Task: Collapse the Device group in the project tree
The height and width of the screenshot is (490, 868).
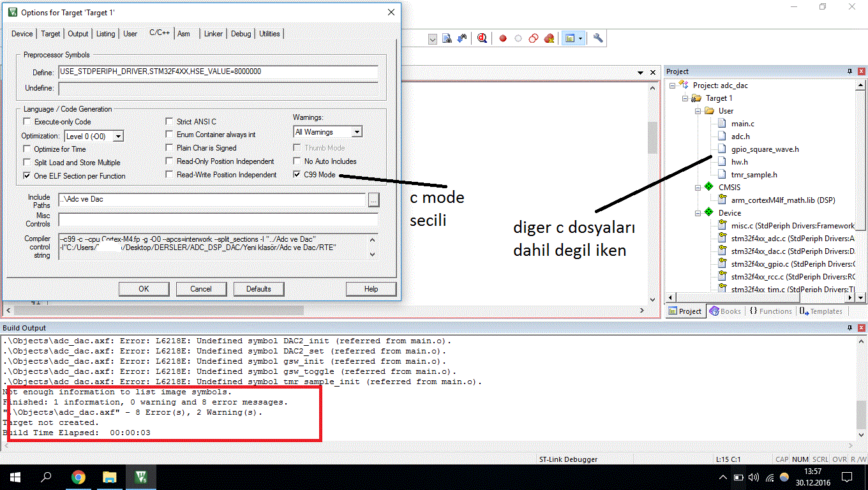Action: (x=697, y=212)
